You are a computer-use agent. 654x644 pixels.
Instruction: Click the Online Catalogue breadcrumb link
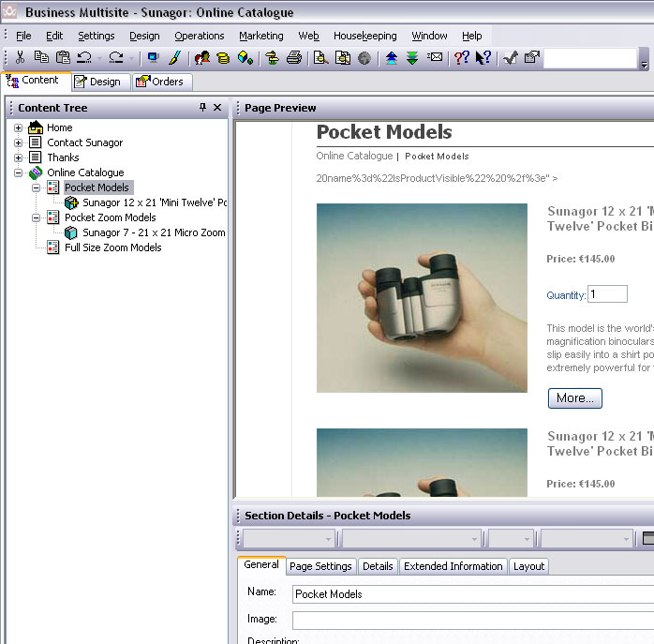(354, 156)
